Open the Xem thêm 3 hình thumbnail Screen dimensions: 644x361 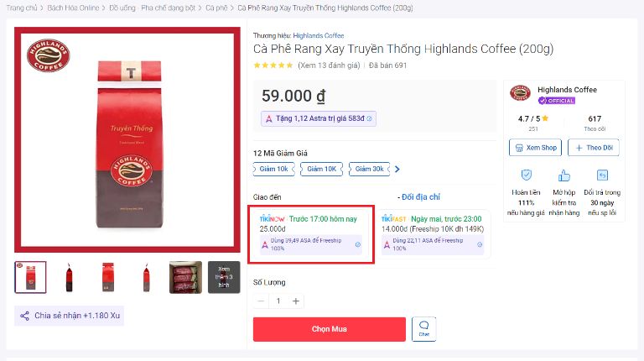[224, 277]
